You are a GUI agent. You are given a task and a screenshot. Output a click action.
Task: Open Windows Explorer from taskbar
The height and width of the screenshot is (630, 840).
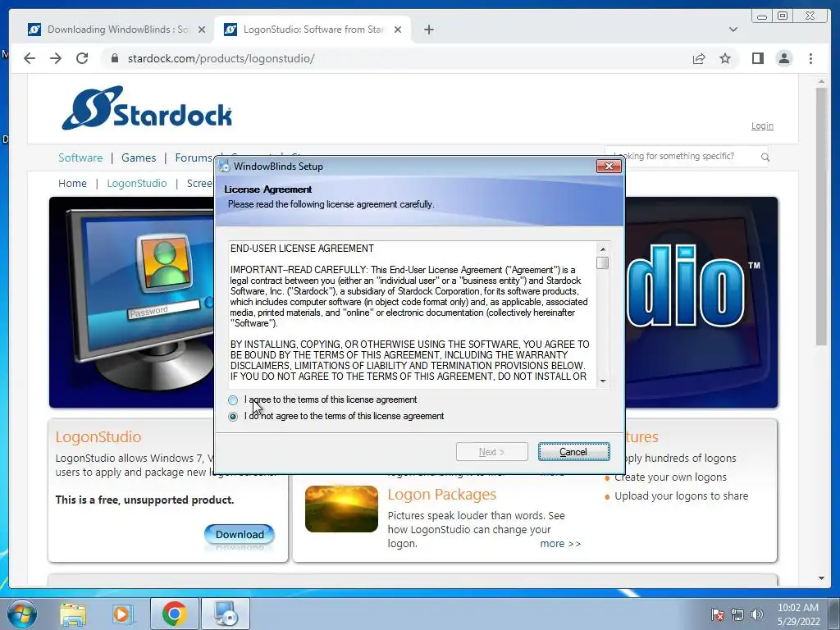73,614
